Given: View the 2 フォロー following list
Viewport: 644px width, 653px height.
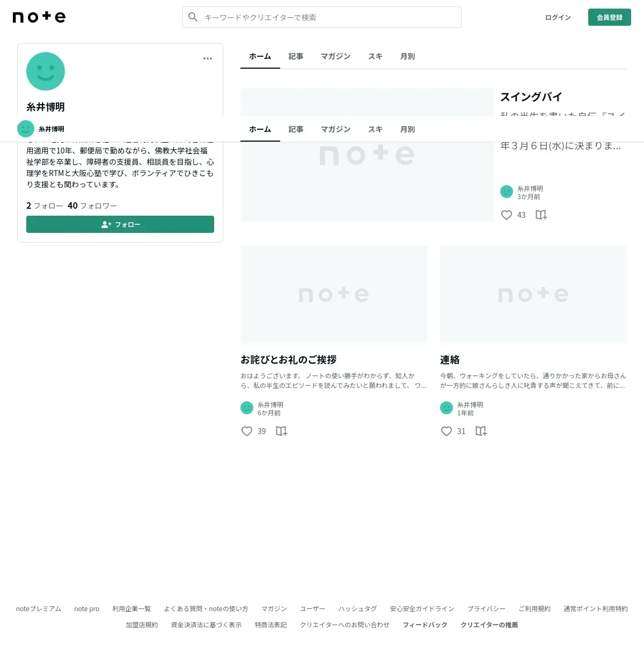Looking at the screenshot, I should pos(45,206).
